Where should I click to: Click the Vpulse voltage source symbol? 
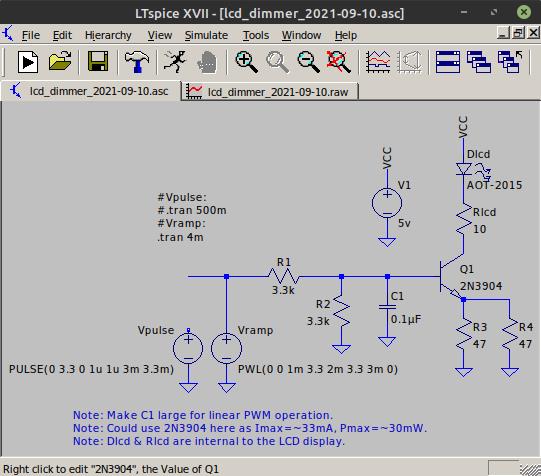188,348
